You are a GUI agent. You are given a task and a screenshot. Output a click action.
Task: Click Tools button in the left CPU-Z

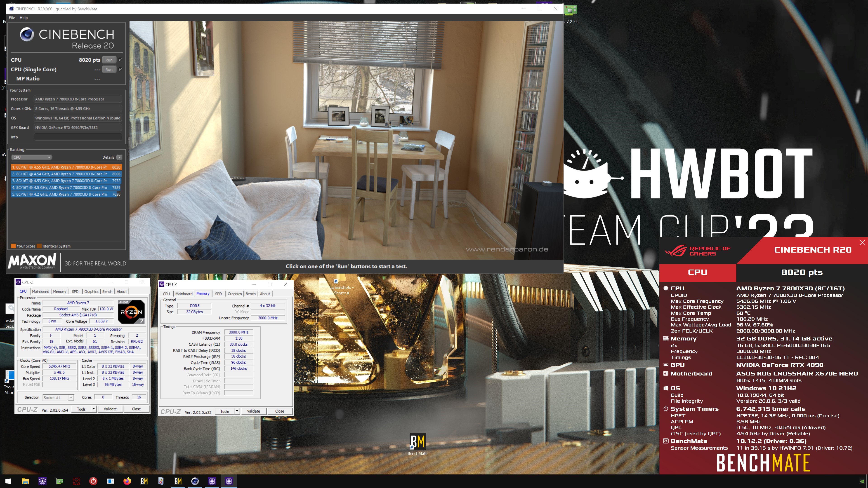tap(81, 409)
